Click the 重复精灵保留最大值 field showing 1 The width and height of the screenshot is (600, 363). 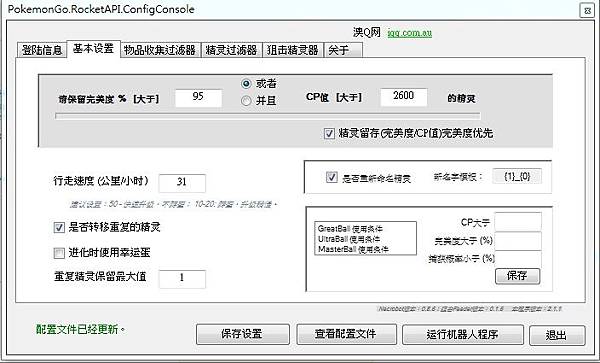coord(182,279)
